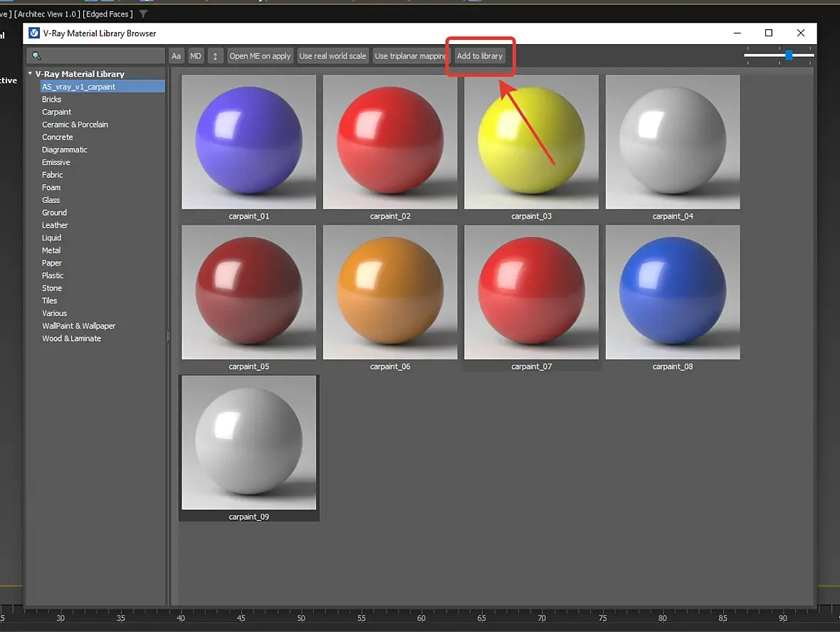Toggle Open ME on apply
This screenshot has height=632, width=840.
pyautogui.click(x=260, y=56)
